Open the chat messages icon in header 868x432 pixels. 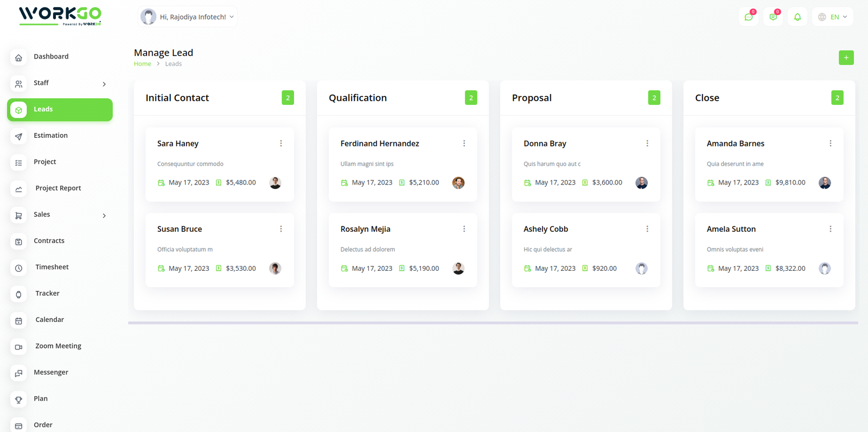(749, 17)
